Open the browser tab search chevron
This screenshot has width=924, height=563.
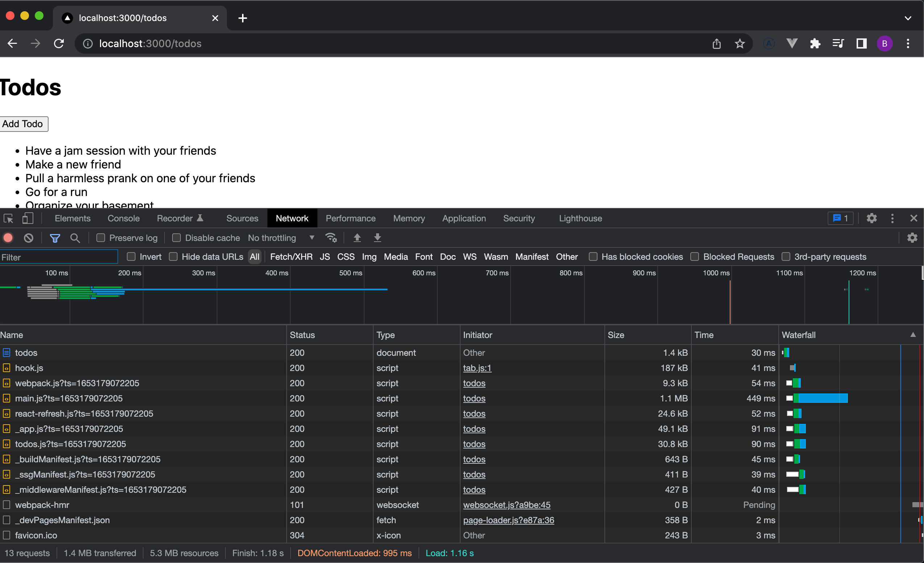[x=908, y=18]
